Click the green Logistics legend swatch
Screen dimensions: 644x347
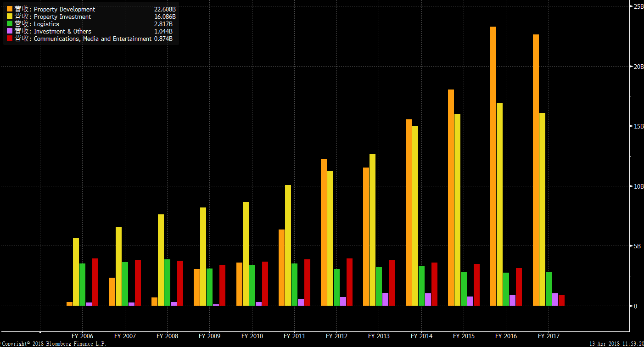click(x=10, y=24)
